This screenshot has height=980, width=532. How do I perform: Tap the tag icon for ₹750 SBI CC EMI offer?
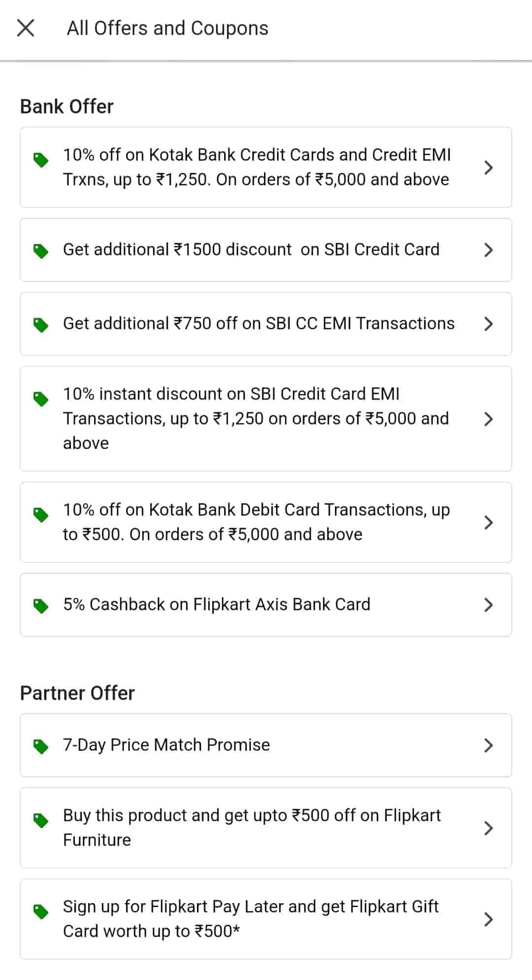[41, 325]
